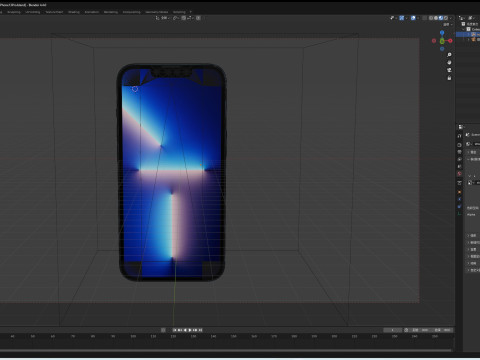Switch viewport to material preview shading

(441, 18)
